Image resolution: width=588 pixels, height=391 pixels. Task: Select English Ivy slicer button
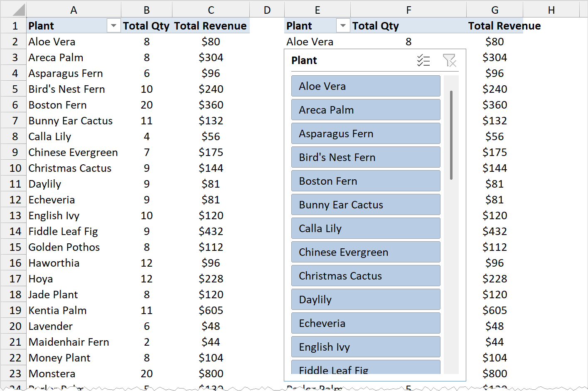coord(366,347)
